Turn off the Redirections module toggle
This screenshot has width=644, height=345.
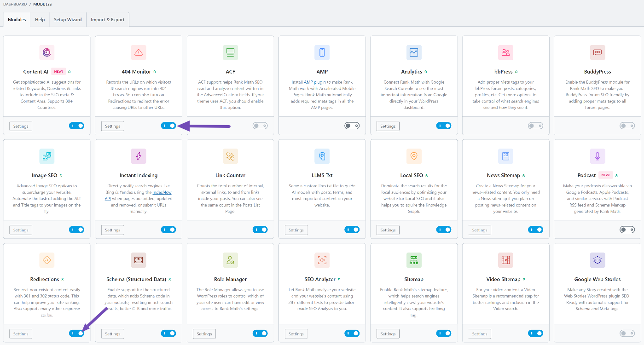click(x=76, y=333)
